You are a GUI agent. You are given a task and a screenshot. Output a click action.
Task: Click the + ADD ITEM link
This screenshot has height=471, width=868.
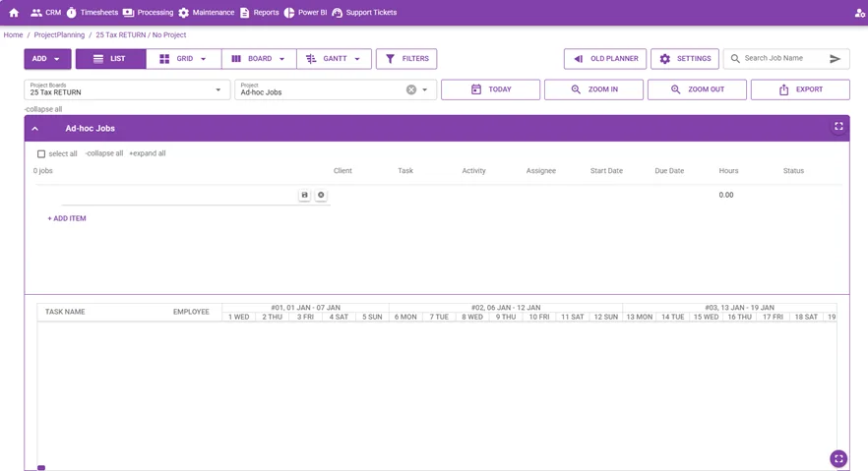point(67,218)
